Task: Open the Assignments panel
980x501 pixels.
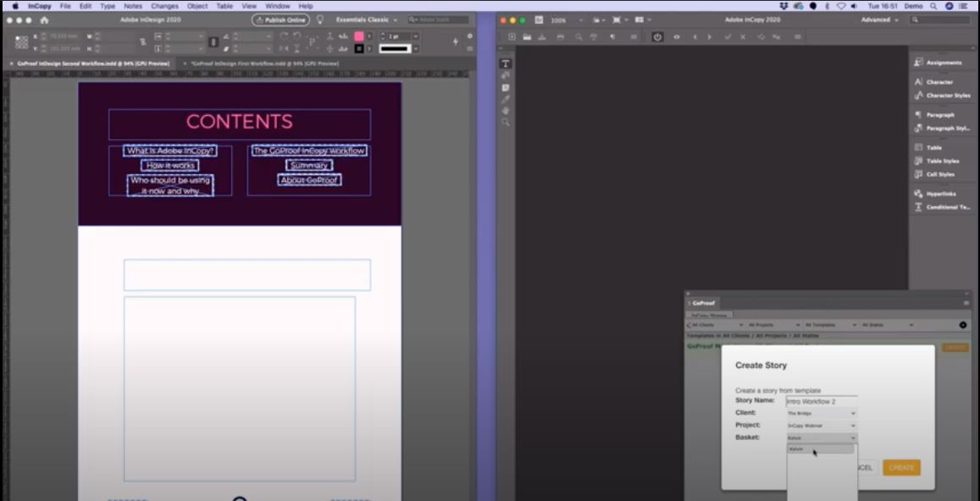Action: tap(938, 63)
